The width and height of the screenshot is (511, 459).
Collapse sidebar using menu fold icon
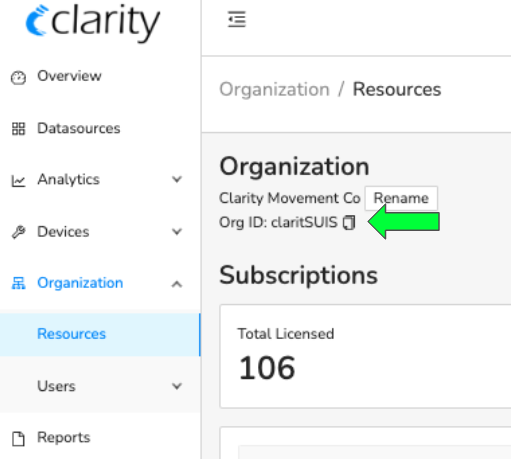coord(237,19)
